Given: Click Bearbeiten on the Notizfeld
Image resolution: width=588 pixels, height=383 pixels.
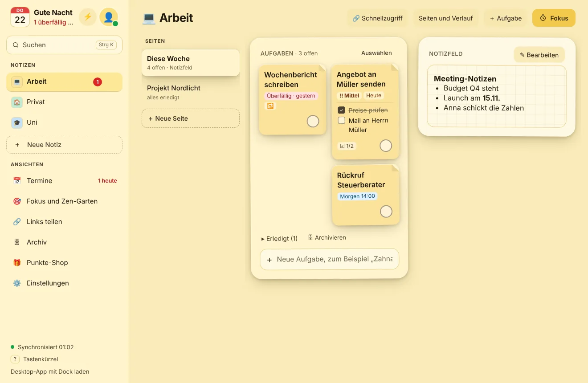Looking at the screenshot, I should (x=539, y=55).
